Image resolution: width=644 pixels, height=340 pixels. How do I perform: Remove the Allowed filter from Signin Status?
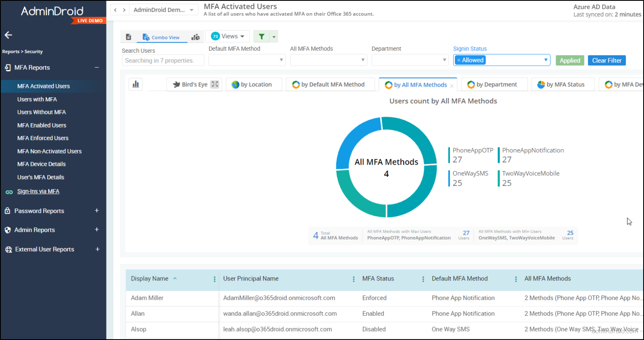pos(459,60)
